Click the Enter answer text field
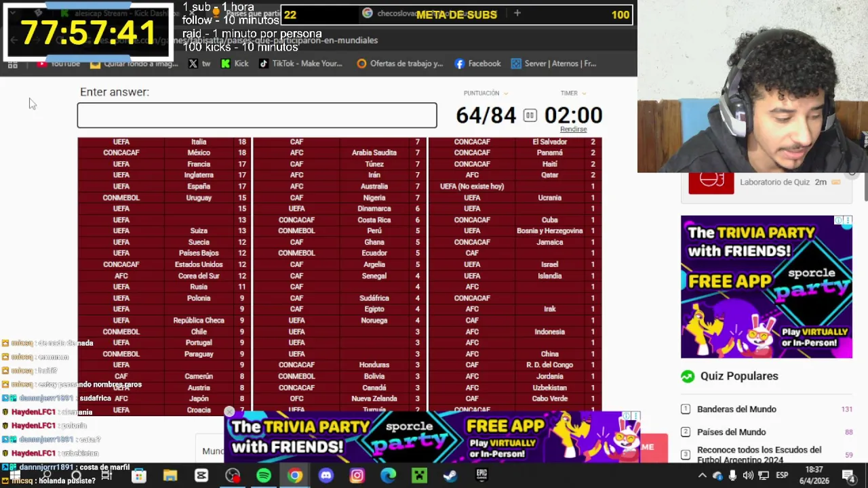Viewport: 868px width, 488px height. click(x=257, y=115)
